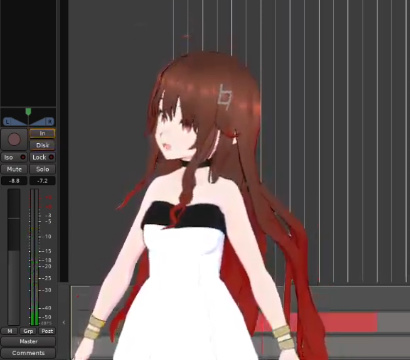Click the stereo panner control
This screenshot has width=410, height=360.
pos(28,118)
